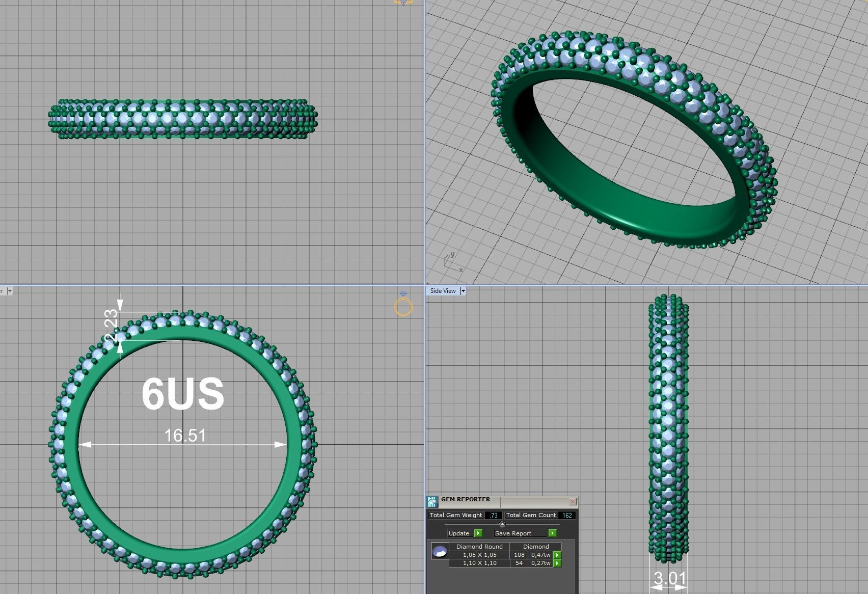Click the 1,05 X 1,05 size cell
The height and width of the screenshot is (594, 868).
coord(479,555)
